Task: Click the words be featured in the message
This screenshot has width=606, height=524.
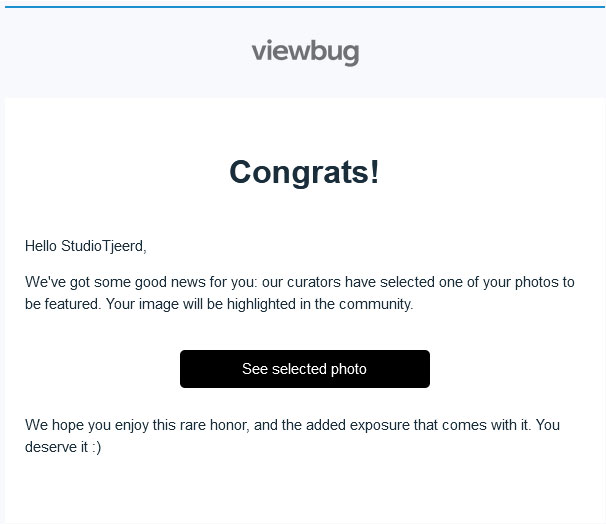Action: (x=62, y=304)
